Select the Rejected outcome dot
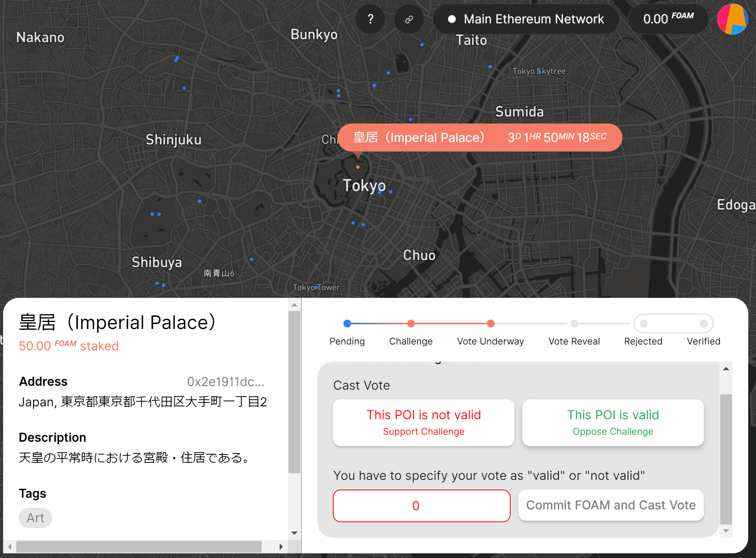The height and width of the screenshot is (558, 756). pos(644,324)
